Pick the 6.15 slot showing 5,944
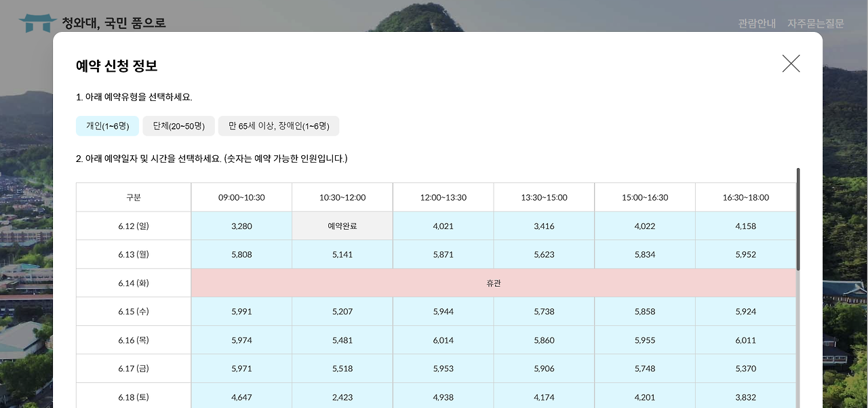Image resolution: width=868 pixels, height=408 pixels. coord(443,312)
